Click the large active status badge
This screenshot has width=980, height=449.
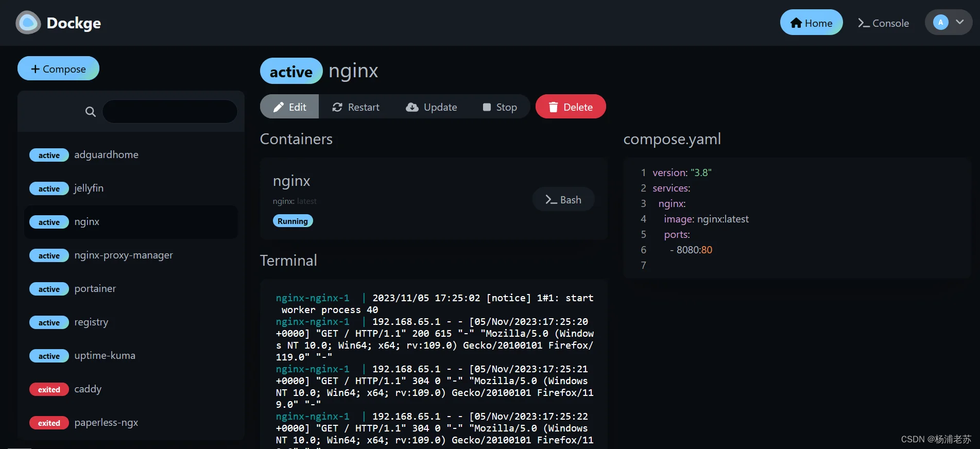[291, 71]
